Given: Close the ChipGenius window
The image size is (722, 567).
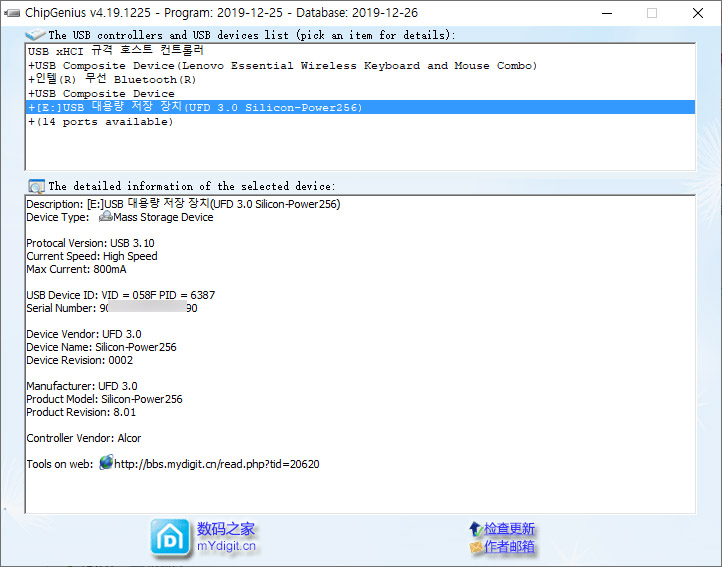Looking at the screenshot, I should (698, 13).
